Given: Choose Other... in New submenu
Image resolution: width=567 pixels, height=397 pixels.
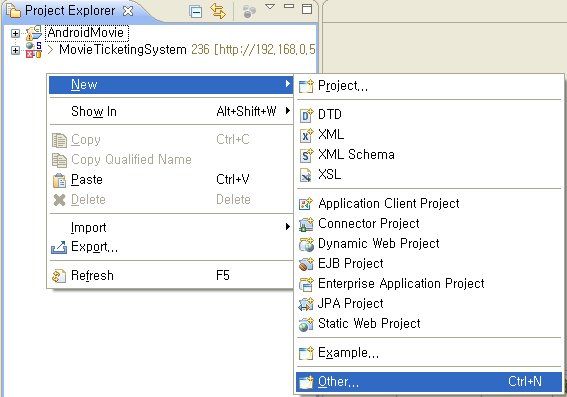Looking at the screenshot, I should (x=429, y=382).
